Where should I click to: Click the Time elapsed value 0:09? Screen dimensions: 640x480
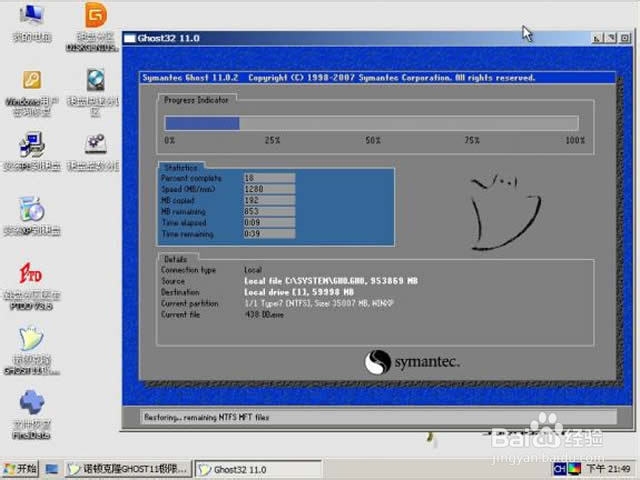tap(269, 222)
